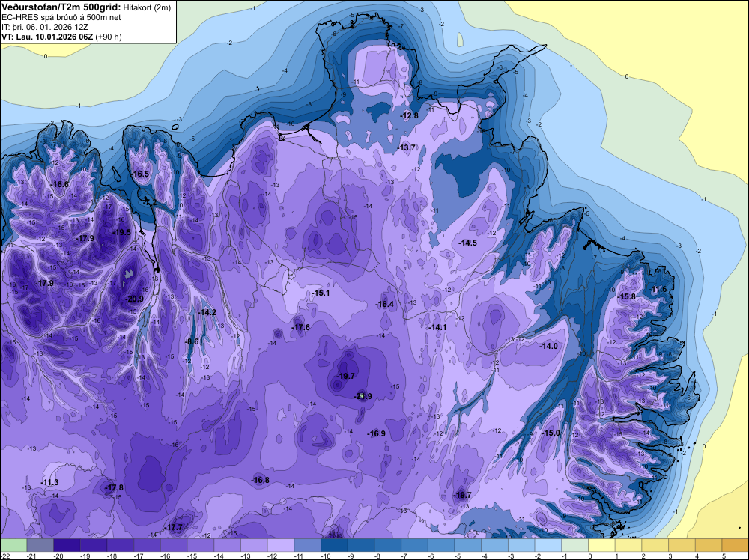Select the pale lilac -12 legend swatch
Viewport: 749px width, 560px height.
(281, 545)
